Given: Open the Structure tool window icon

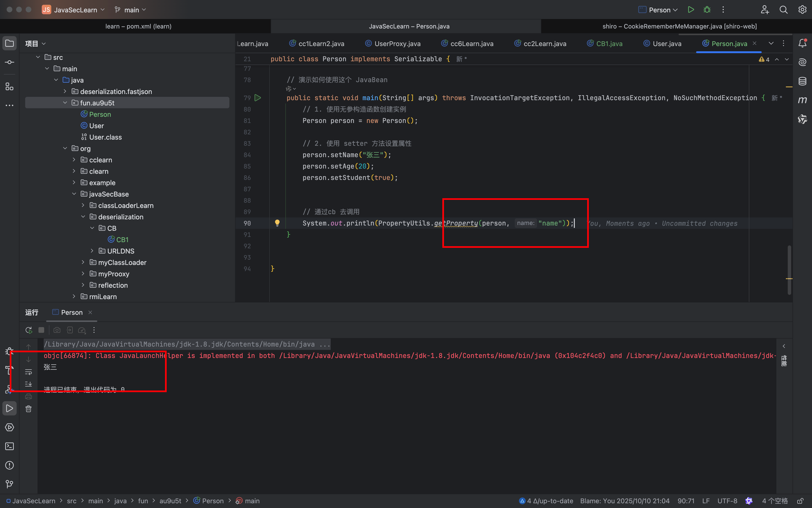Looking at the screenshot, I should point(9,87).
